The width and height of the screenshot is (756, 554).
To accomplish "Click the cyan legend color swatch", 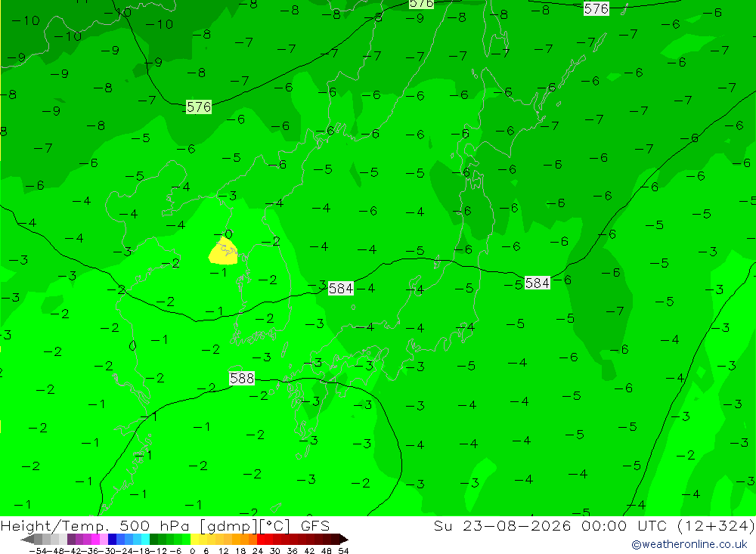I will [x=145, y=539].
